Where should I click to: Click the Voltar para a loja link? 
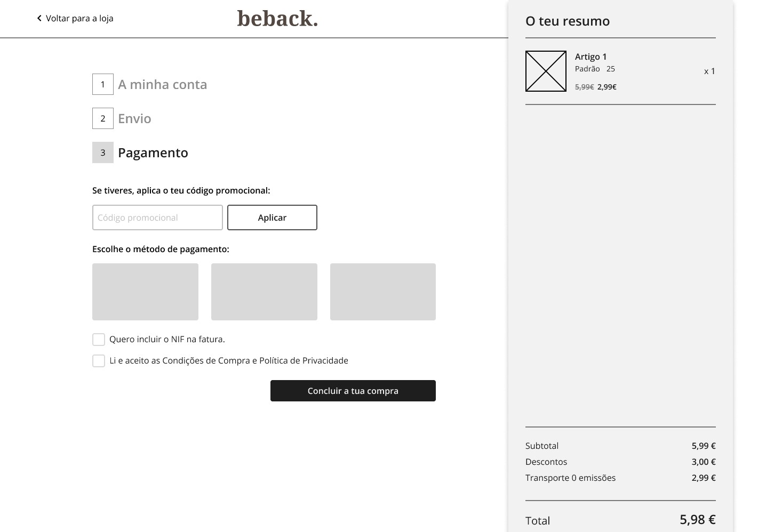click(79, 18)
